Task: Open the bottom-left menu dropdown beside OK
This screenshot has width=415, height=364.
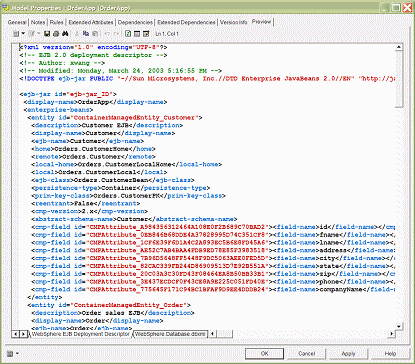Action: click(x=17, y=353)
